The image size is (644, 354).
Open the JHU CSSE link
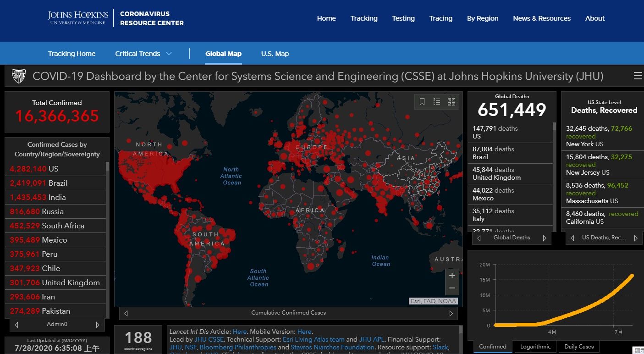pyautogui.click(x=209, y=339)
